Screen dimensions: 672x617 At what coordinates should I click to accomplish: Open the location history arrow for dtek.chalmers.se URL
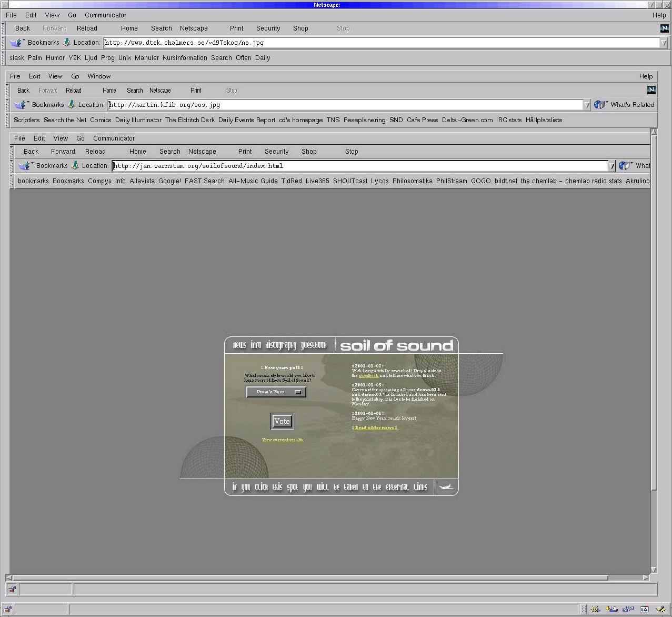coord(663,43)
